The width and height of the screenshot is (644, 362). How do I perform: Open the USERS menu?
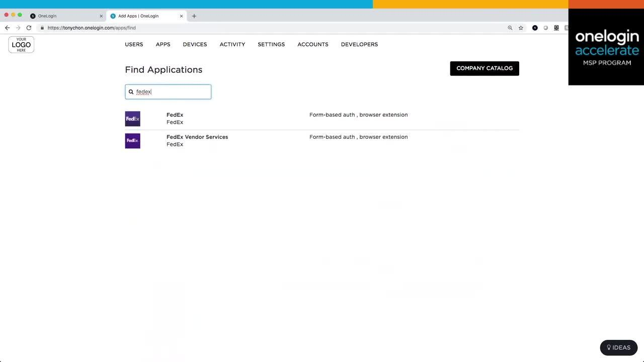(x=134, y=45)
